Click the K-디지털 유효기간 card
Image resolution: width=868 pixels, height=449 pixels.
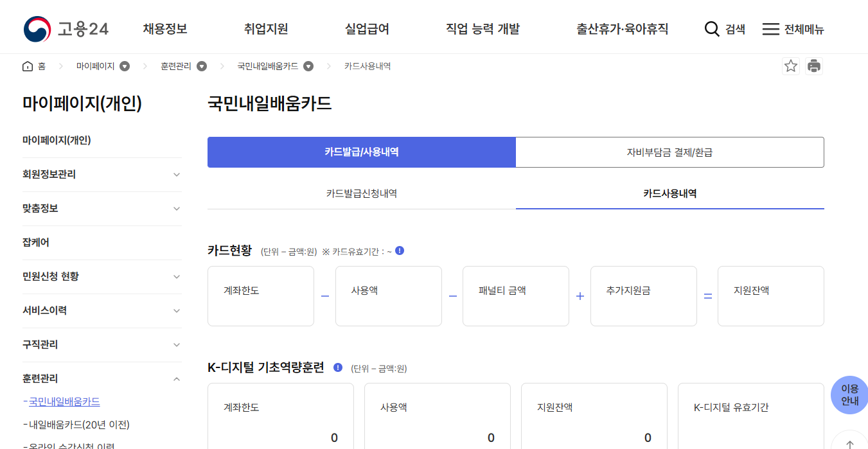(x=751, y=416)
